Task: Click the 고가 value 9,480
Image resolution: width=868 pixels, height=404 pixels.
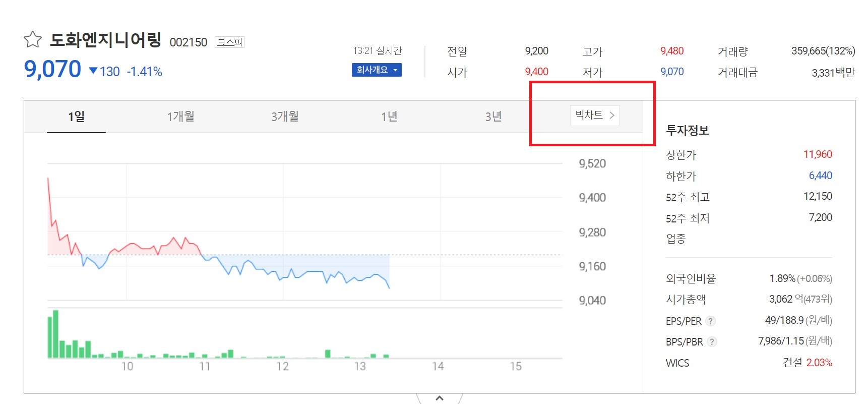Action: tap(672, 51)
